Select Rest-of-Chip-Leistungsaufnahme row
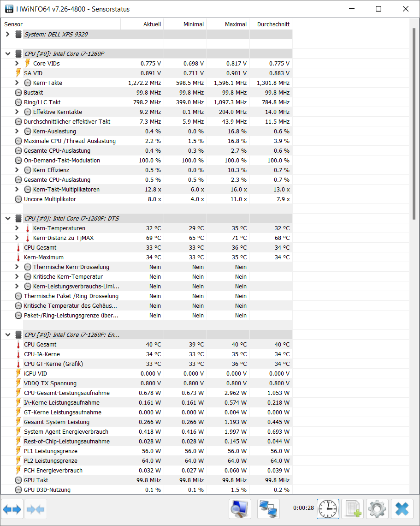Viewport: 420px width, 526px height. tap(147, 442)
